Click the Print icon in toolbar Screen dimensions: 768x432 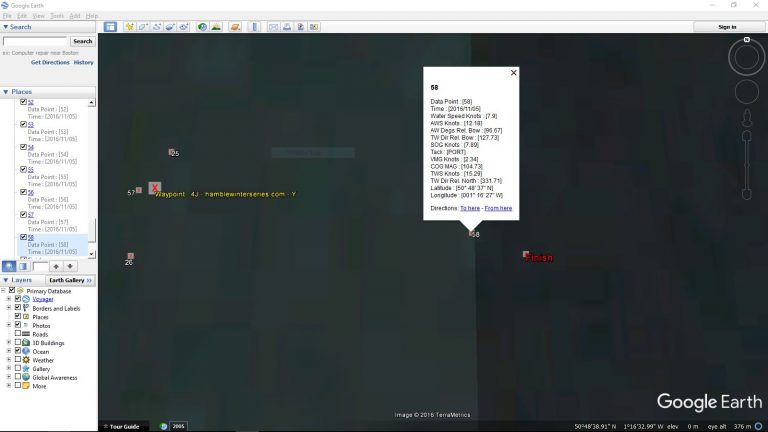coord(286,27)
